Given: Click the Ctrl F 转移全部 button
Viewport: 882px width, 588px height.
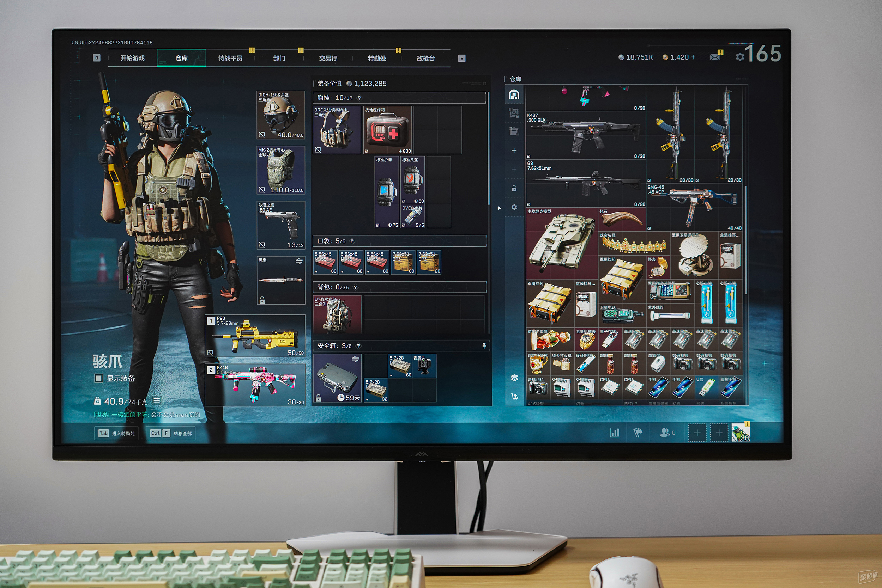Looking at the screenshot, I should click(170, 433).
